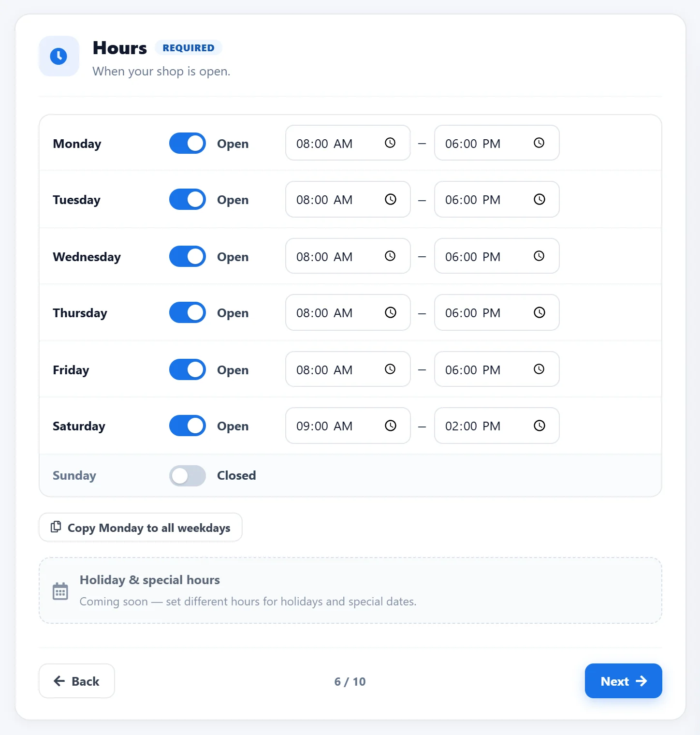Image resolution: width=700 pixels, height=735 pixels.
Task: Open the time picker for Tuesday opening time
Action: 390,199
